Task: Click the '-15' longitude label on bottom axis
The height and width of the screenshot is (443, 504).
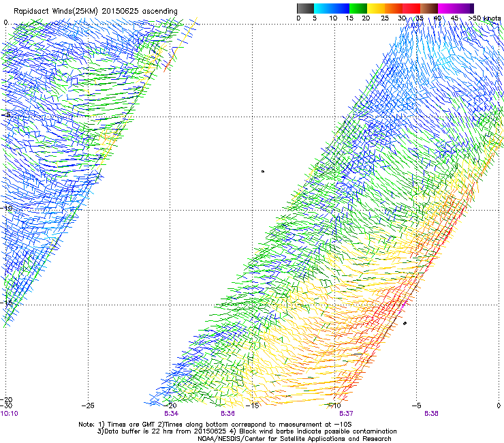Action: click(252, 406)
